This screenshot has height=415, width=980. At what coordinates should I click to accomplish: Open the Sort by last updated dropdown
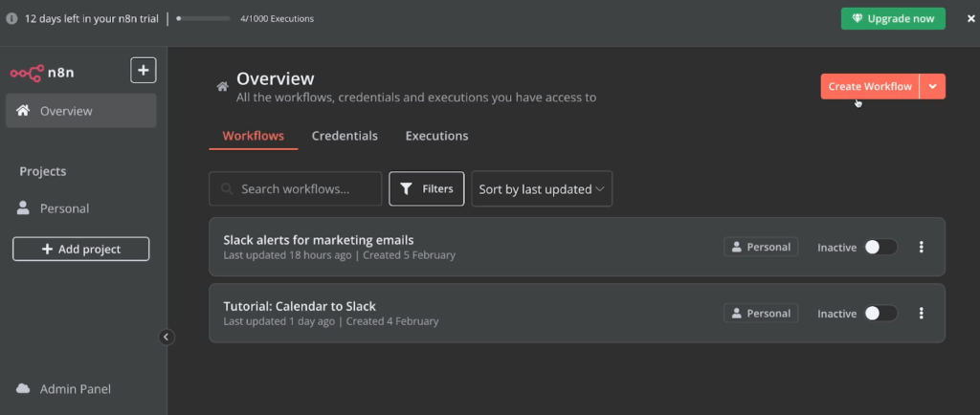542,189
